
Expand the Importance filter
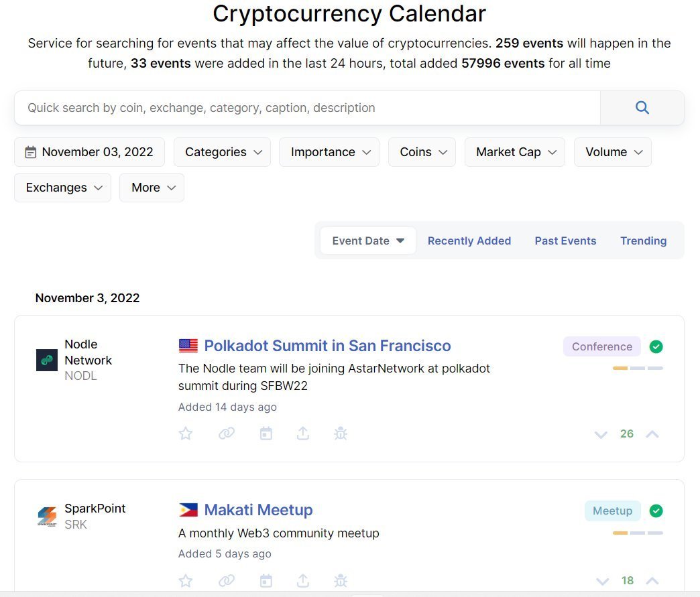coord(329,152)
